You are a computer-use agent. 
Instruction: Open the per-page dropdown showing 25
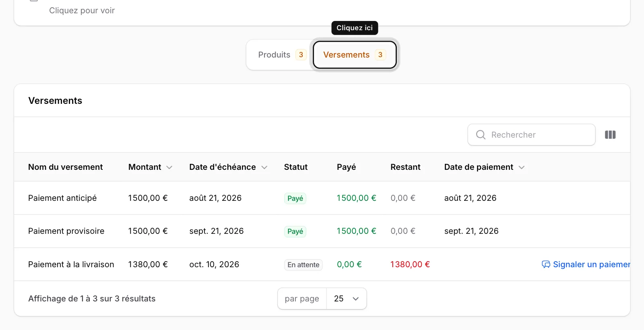[x=346, y=299]
